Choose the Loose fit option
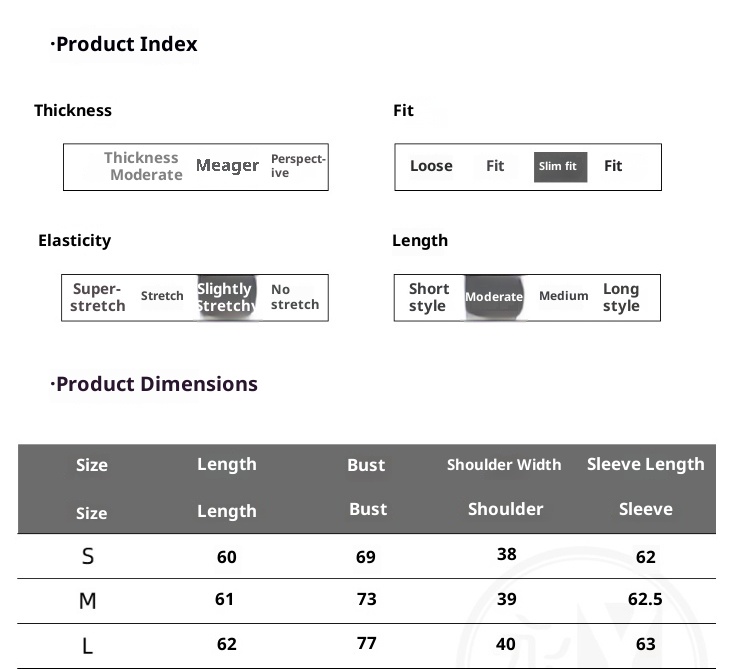Image resolution: width=743 pixels, height=669 pixels. coord(431,166)
